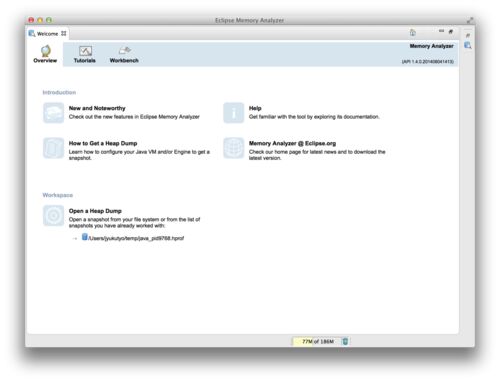The height and width of the screenshot is (382, 500).
Task: Click the Memory Analyzer @ Eclipse.org globe icon
Action: coord(234,148)
